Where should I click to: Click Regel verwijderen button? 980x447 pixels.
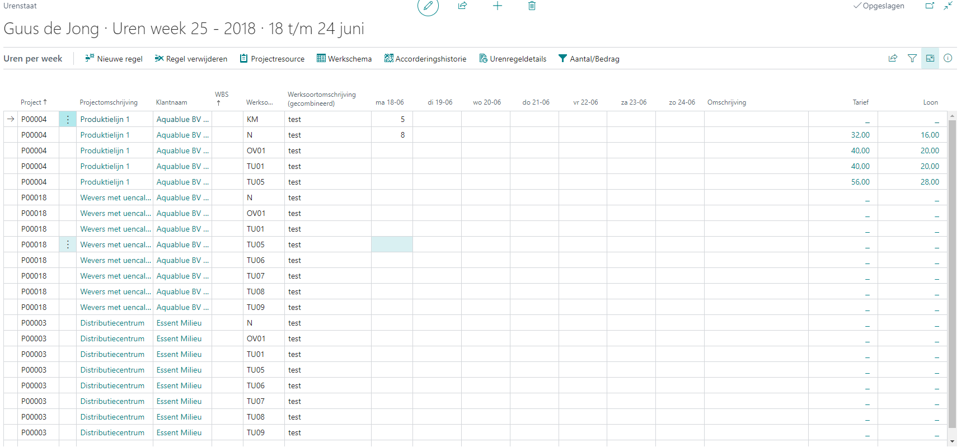click(x=191, y=59)
